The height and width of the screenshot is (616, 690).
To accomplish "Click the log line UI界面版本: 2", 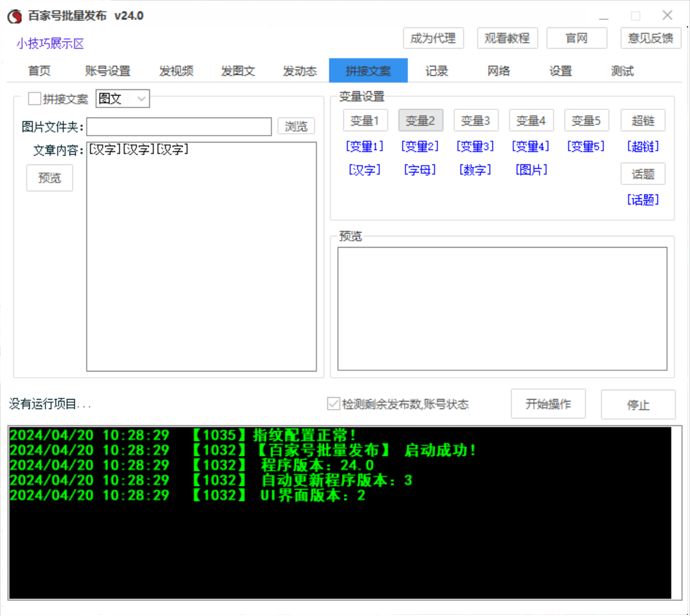I will coord(187,495).
